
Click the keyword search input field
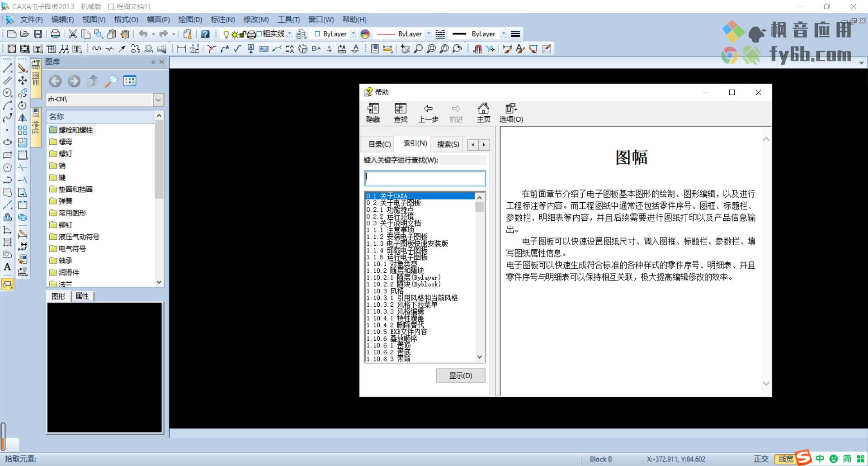coord(425,178)
